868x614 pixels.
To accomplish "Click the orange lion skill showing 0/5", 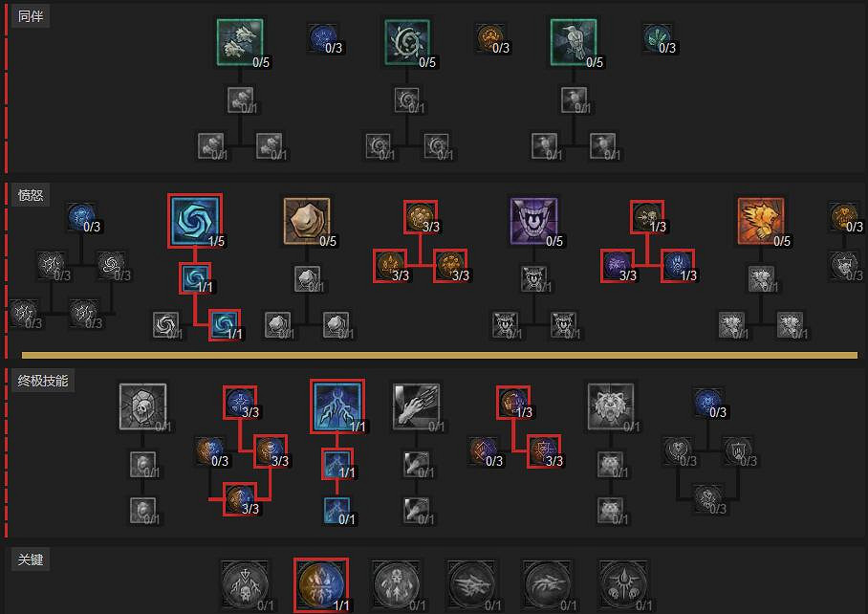I will click(x=761, y=221).
